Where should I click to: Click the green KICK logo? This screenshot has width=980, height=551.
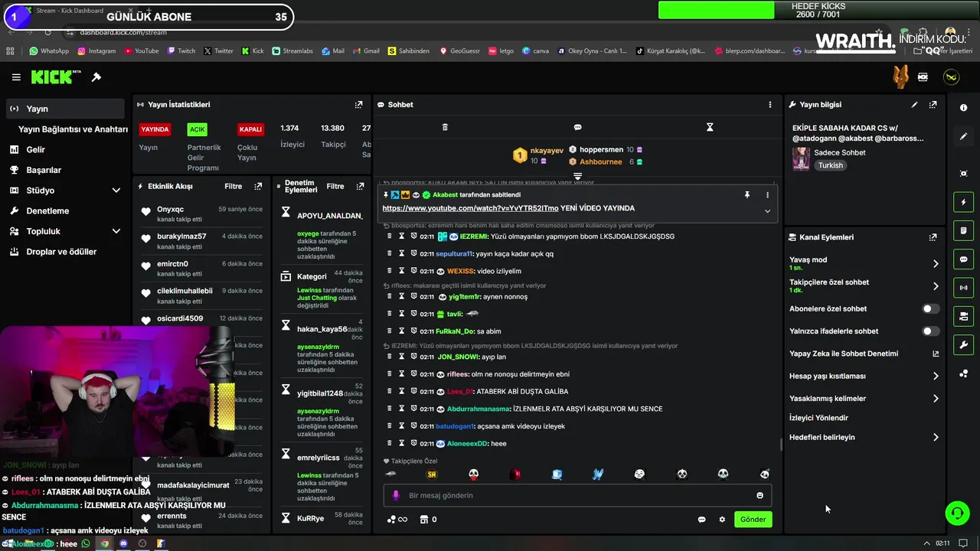(x=56, y=77)
